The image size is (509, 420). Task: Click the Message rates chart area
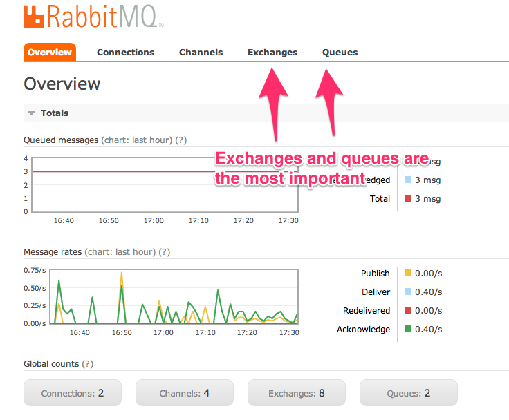pos(174,296)
